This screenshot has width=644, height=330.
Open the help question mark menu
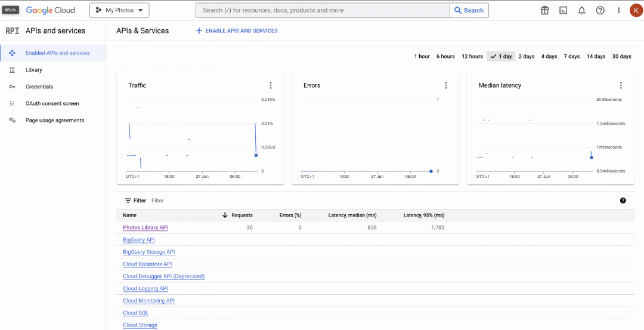point(600,10)
